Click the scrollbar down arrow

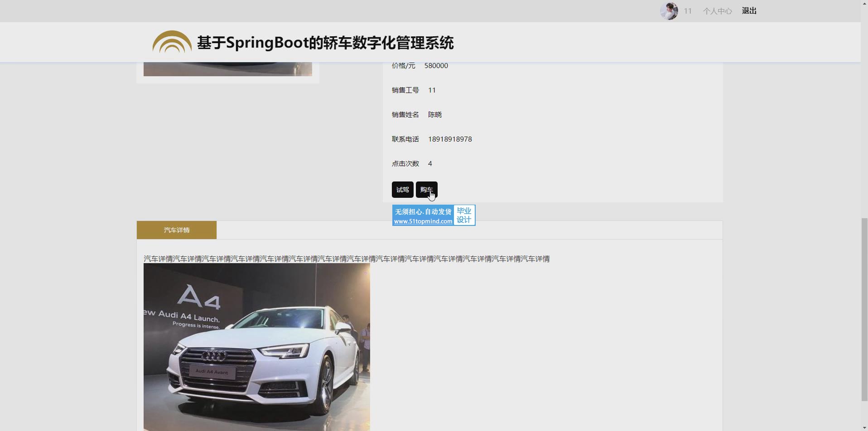864,427
